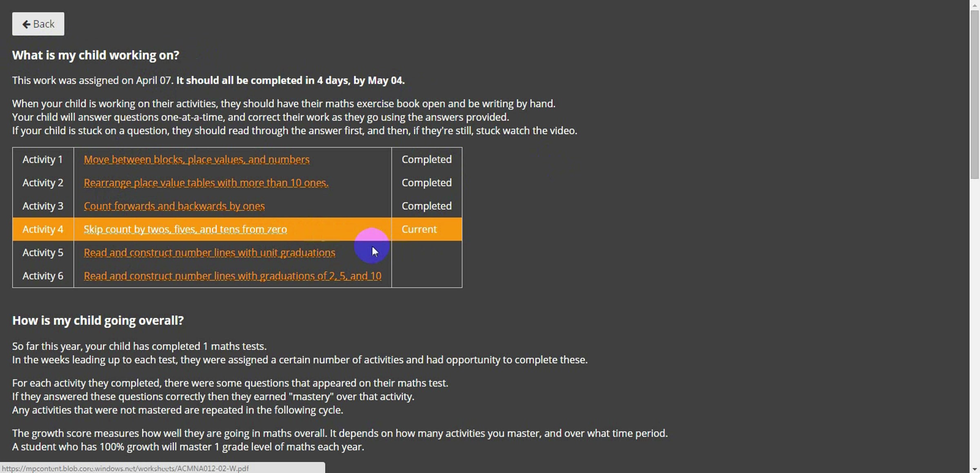The height and width of the screenshot is (473, 980).
Task: Select the Activity 6 row label
Action: tap(43, 276)
